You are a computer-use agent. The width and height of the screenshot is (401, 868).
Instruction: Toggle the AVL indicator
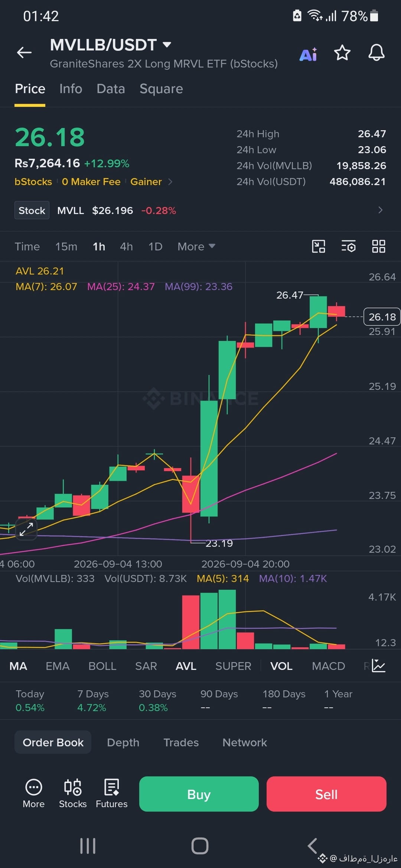186,666
